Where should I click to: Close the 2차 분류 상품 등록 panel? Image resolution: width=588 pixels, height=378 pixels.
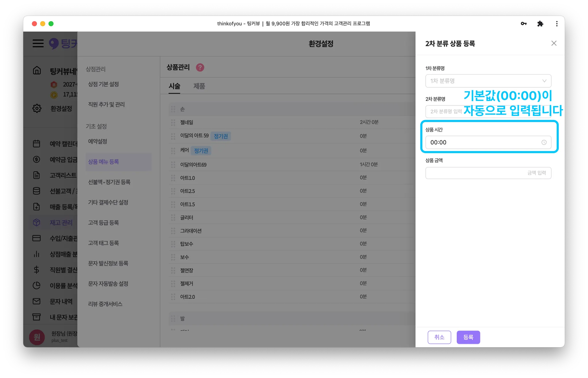(554, 43)
